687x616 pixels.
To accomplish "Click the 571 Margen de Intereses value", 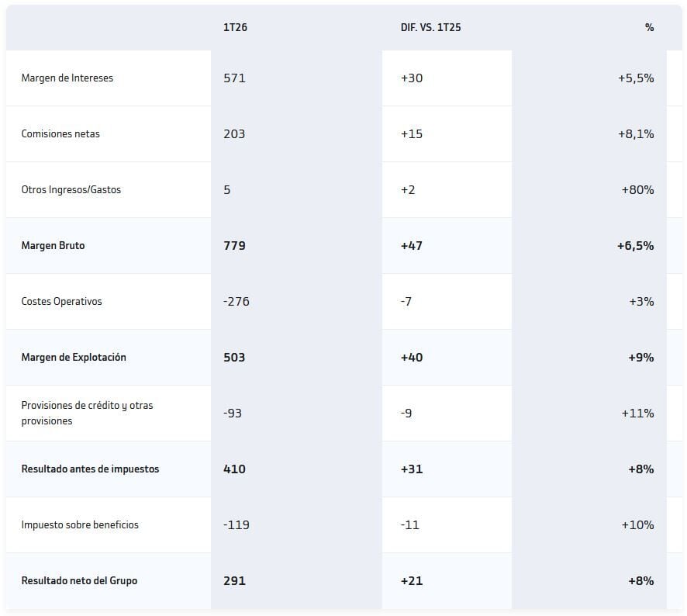I will (x=234, y=78).
